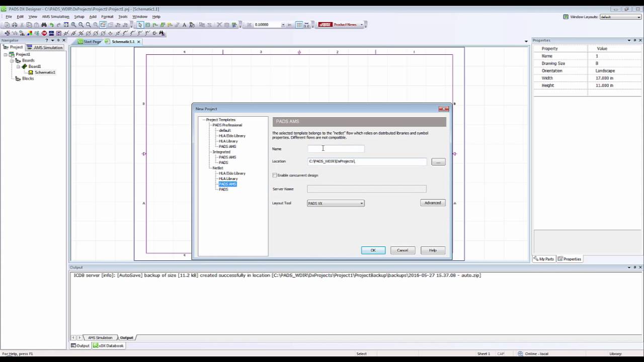Click the red stop sign toolbar icon
Screen dimensions: 644x362
click(44, 33)
